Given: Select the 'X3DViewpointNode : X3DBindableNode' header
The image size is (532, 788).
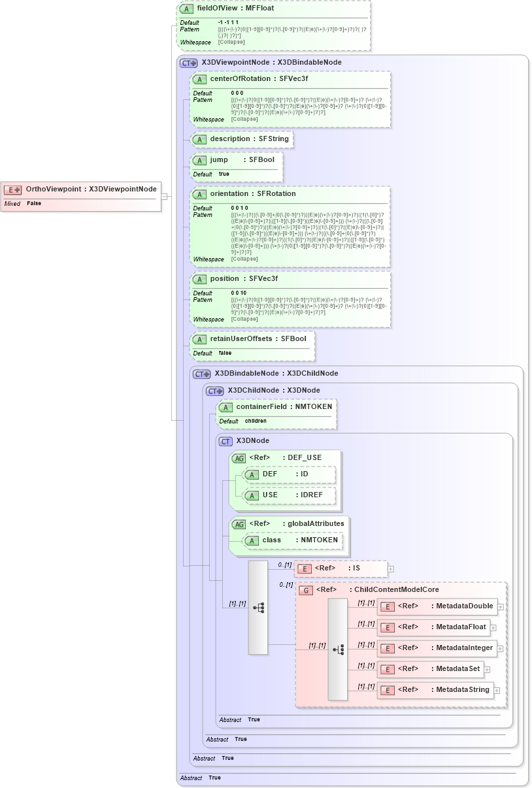Looking at the screenshot, I should (272, 63).
